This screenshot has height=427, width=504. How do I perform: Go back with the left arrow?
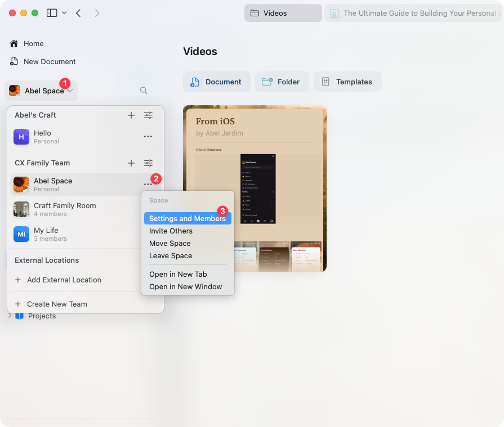click(x=78, y=13)
